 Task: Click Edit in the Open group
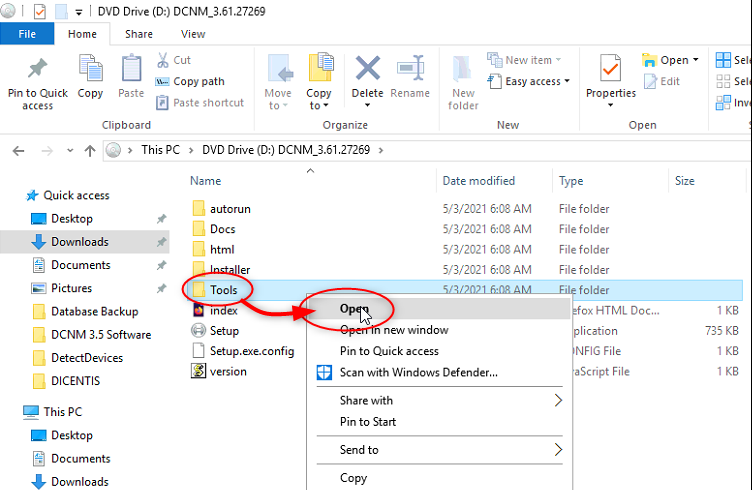662,82
